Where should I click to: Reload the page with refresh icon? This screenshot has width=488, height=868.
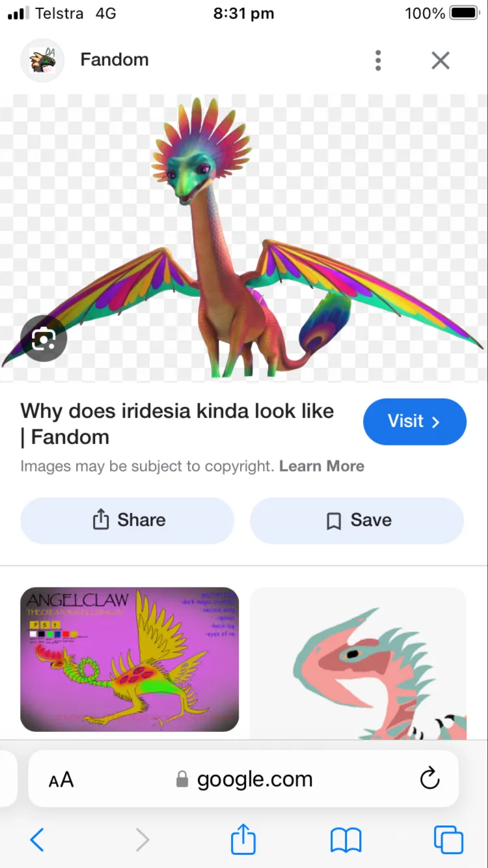pos(429,779)
